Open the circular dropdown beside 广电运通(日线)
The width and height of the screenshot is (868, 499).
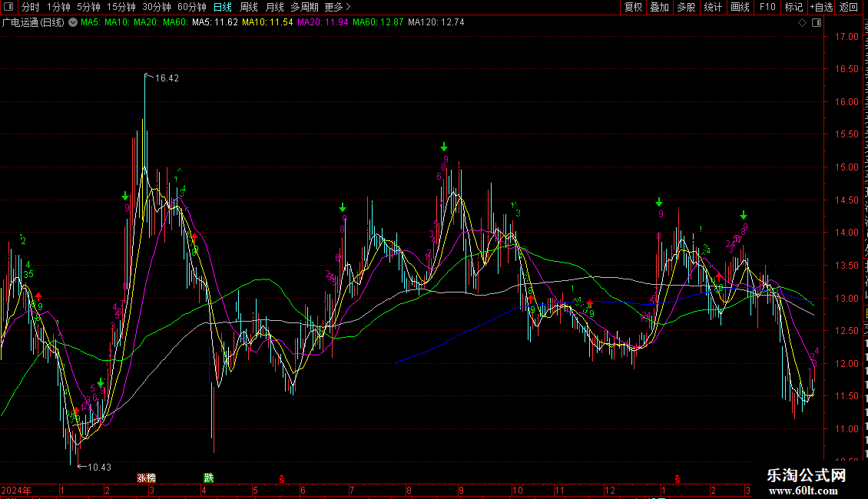72,22
